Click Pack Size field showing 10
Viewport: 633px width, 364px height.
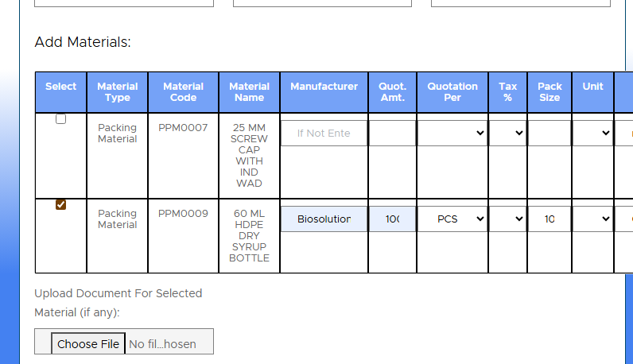(x=549, y=219)
